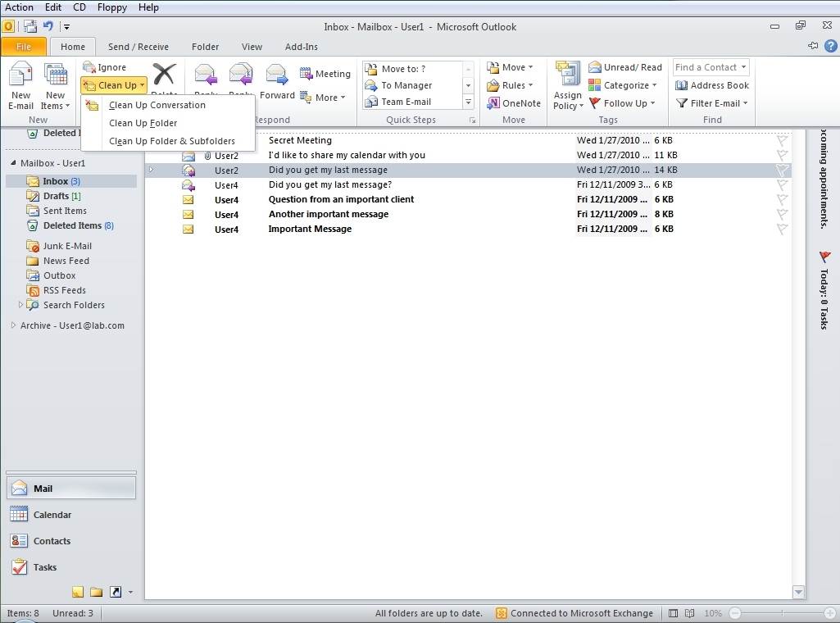
Task: Open the New Items dropdown
Action: coord(54,85)
